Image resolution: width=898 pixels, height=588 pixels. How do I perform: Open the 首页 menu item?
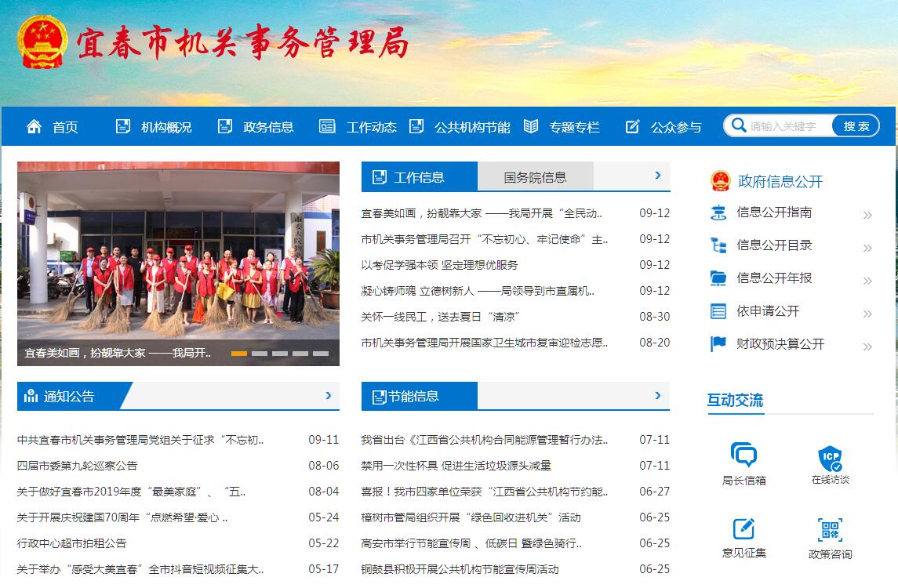pos(65,127)
